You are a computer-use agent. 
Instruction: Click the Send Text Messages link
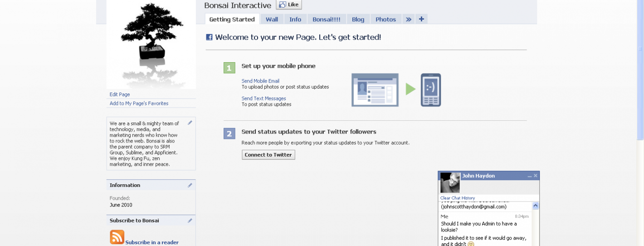coord(263,98)
